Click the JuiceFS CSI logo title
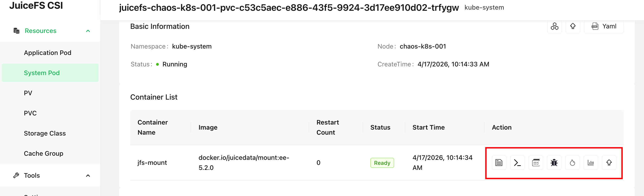The image size is (644, 196). click(x=36, y=5)
